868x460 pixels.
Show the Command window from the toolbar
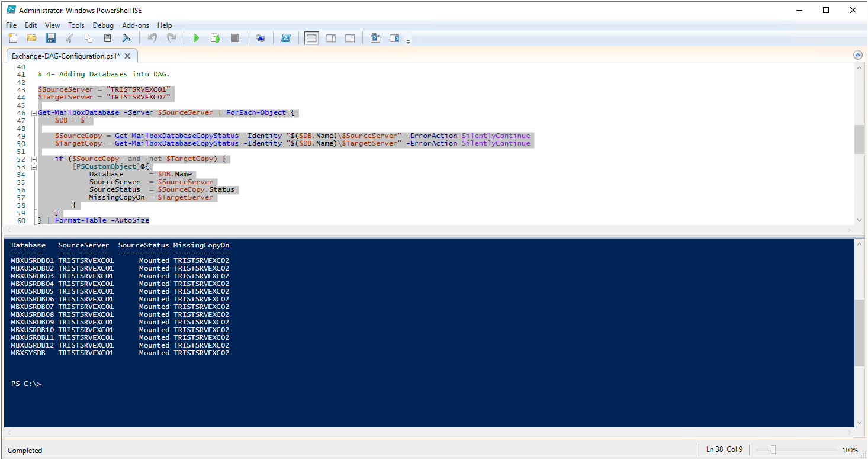coord(375,38)
